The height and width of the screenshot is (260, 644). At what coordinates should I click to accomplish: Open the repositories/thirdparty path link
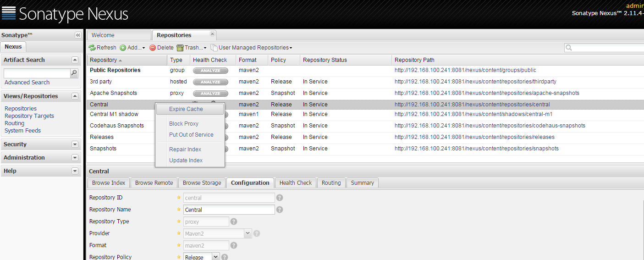(475, 82)
